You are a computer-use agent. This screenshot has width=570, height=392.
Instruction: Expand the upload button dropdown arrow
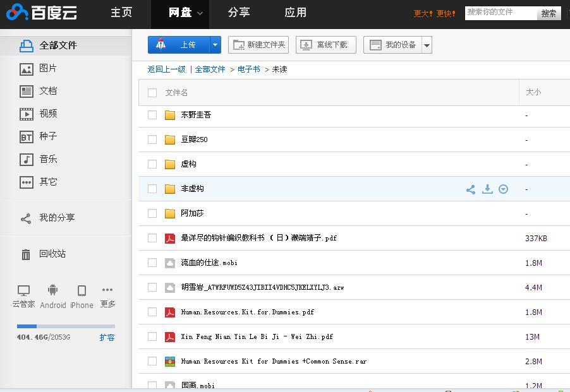215,45
